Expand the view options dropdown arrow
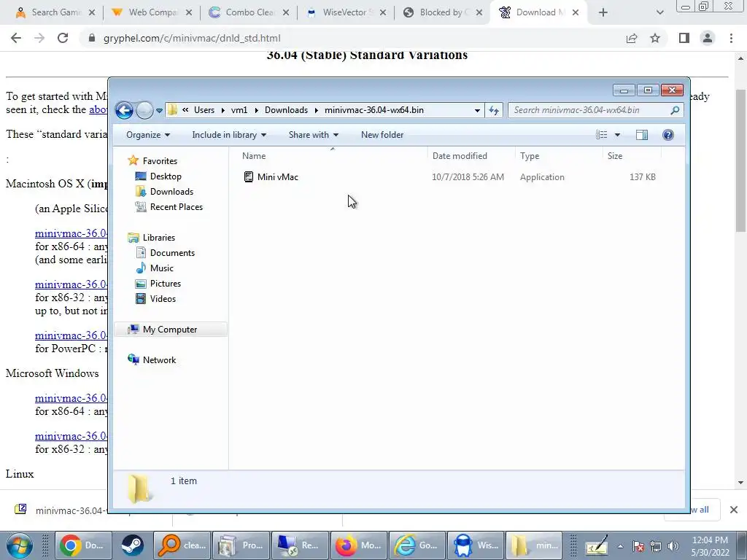The image size is (747, 560). pos(617,135)
